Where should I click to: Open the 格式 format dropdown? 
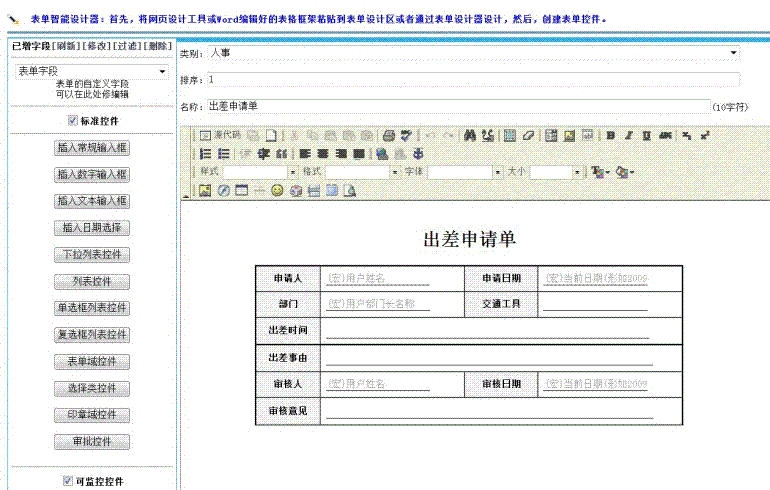[x=362, y=172]
